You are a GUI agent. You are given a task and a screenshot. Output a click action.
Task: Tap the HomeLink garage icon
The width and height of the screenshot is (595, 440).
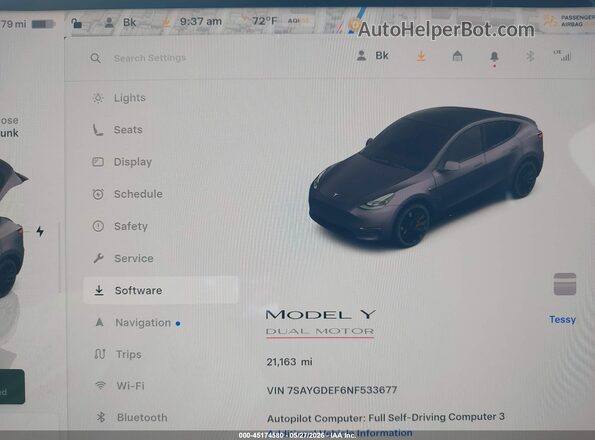(457, 56)
